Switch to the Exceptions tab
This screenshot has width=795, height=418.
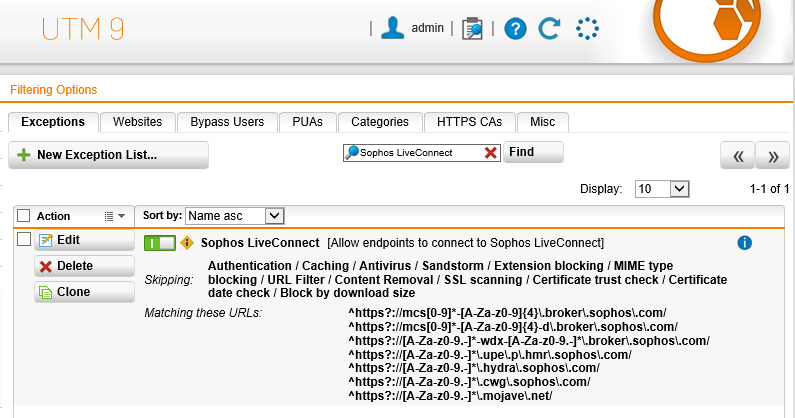tap(53, 122)
